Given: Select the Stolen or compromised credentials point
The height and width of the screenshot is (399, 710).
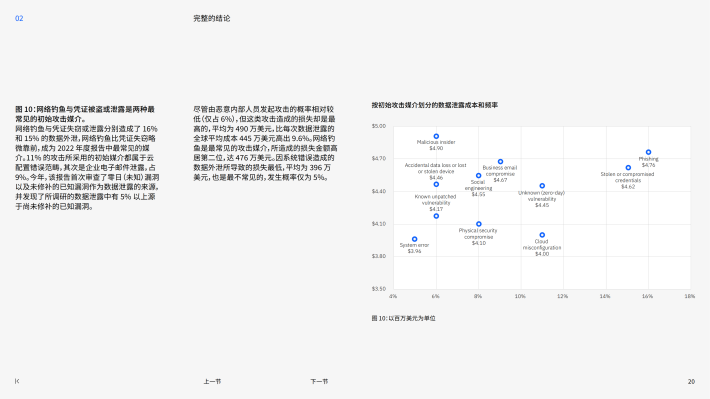Looking at the screenshot, I should click(x=628, y=168).
